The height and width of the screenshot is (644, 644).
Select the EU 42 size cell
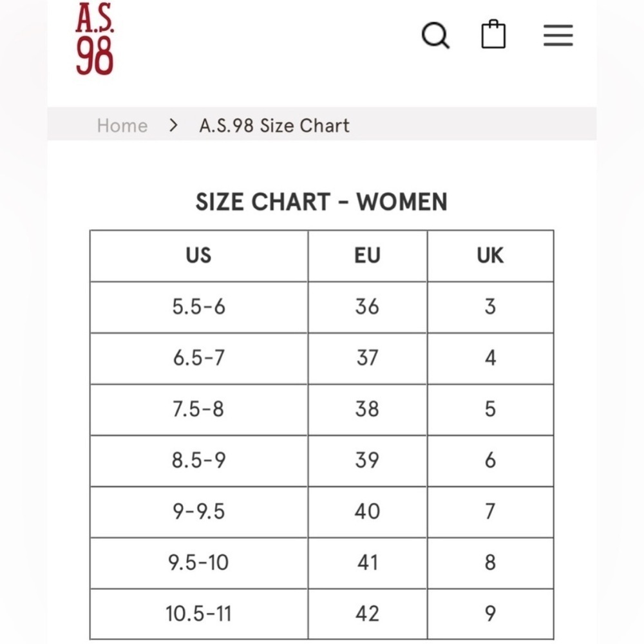(367, 613)
